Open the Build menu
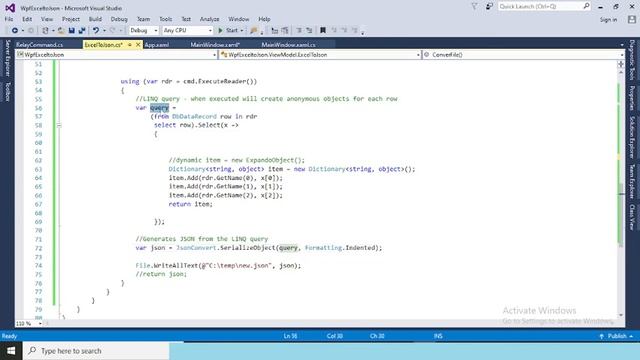The image size is (640, 360). coord(95,19)
